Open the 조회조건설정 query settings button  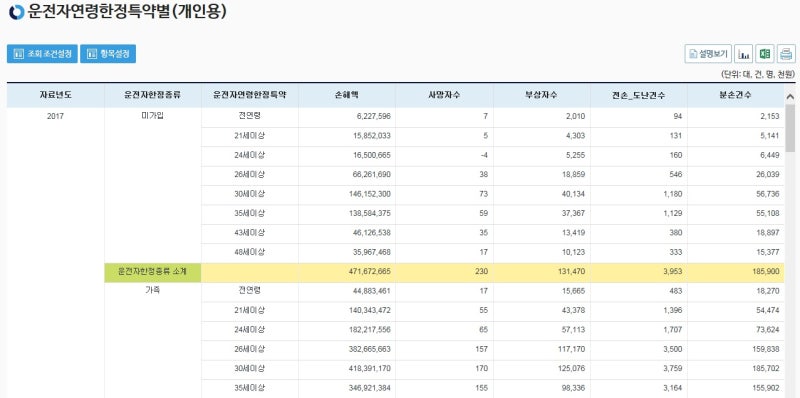click(42, 54)
